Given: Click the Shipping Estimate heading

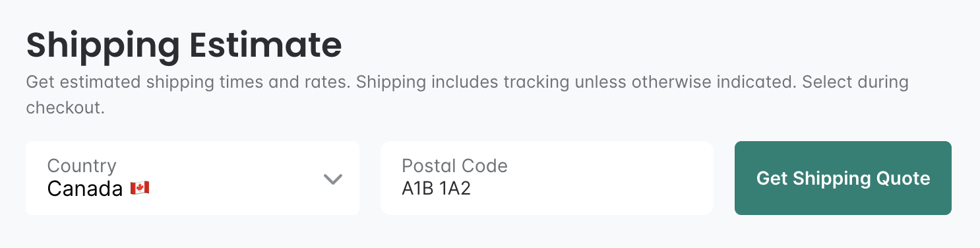Looking at the screenshot, I should point(184,46).
